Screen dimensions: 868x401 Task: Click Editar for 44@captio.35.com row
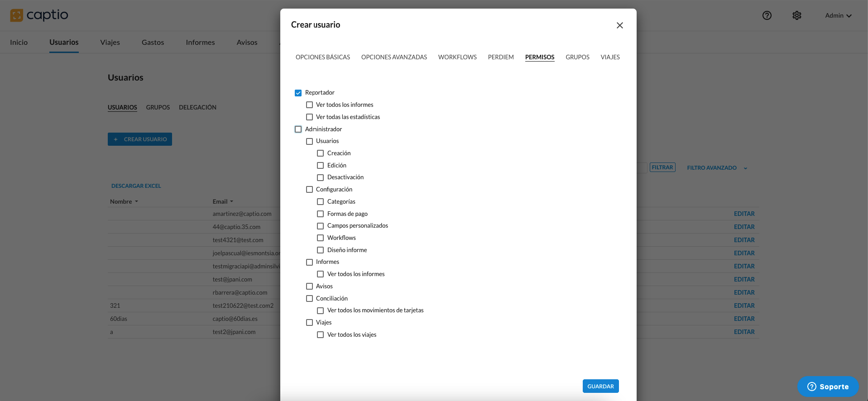coord(744,227)
